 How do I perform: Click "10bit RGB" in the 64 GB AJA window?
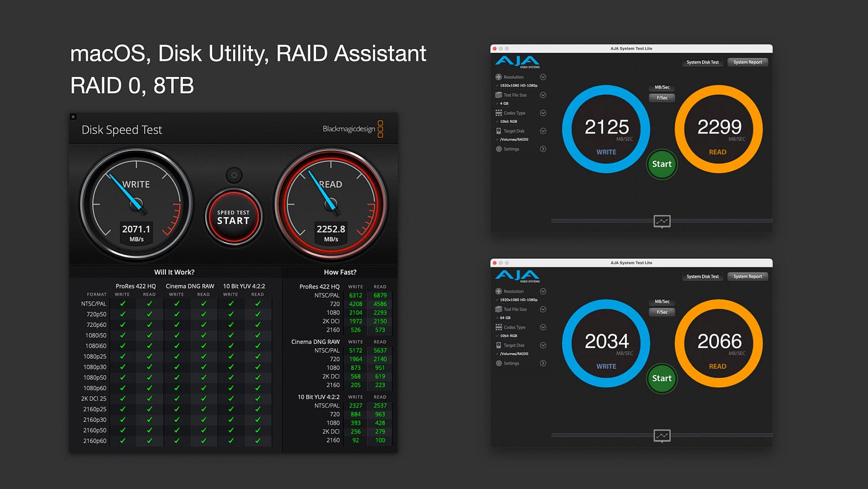(508, 336)
